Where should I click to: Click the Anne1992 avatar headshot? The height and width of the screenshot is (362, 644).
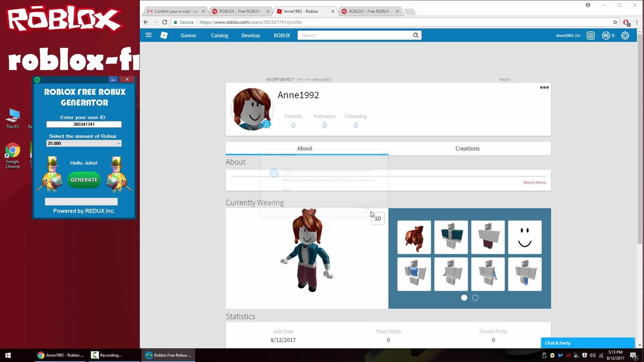pos(252,109)
